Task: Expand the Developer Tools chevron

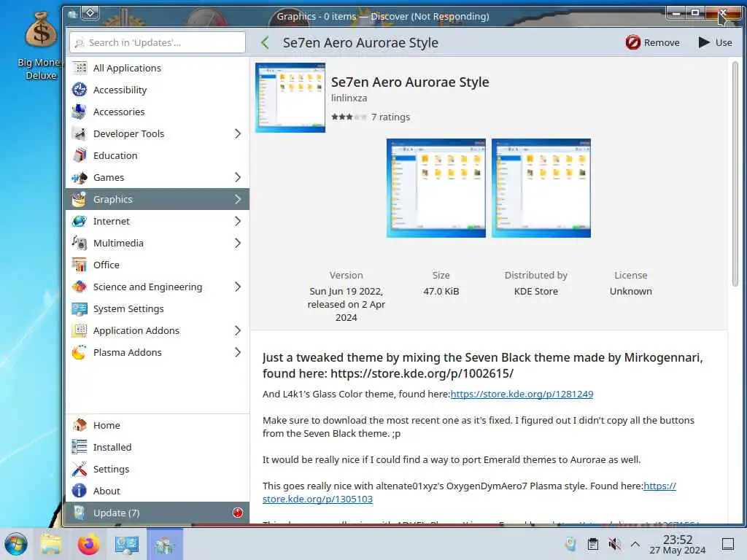Action: (238, 134)
